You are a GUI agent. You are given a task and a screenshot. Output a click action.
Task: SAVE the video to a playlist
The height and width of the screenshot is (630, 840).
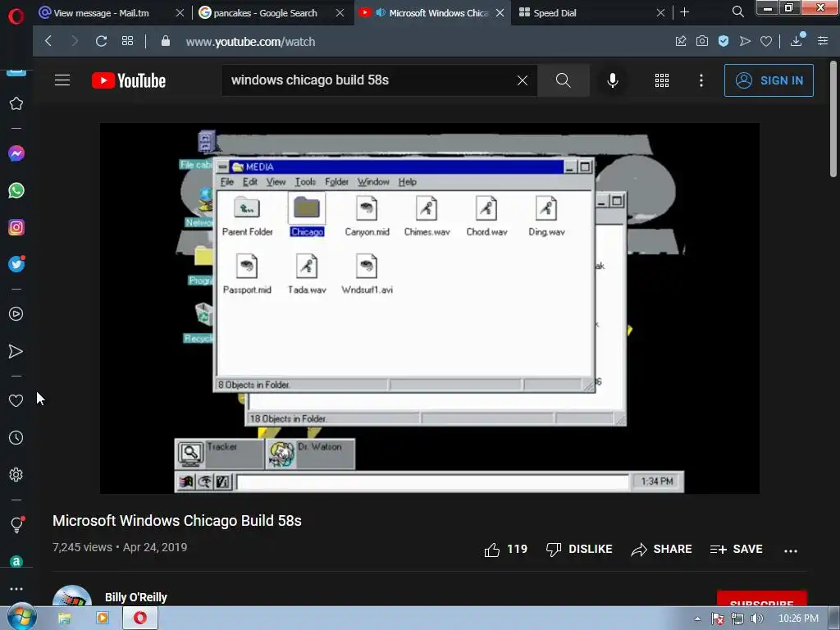(737, 549)
